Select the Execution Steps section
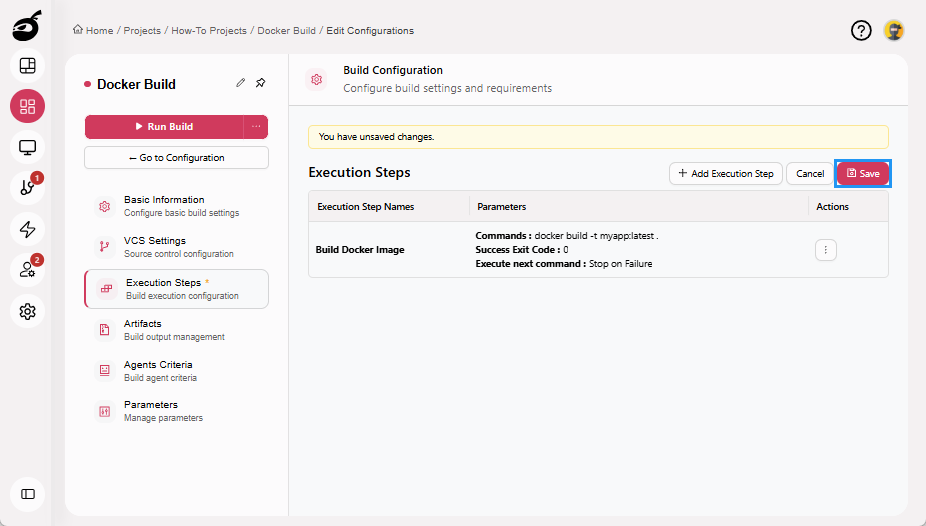Viewport: 926px width, 526px height. click(177, 289)
